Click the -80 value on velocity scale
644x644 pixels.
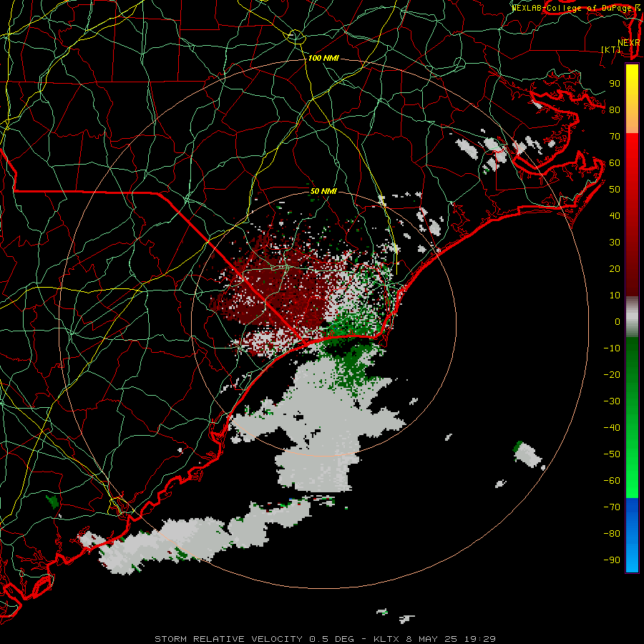[612, 534]
